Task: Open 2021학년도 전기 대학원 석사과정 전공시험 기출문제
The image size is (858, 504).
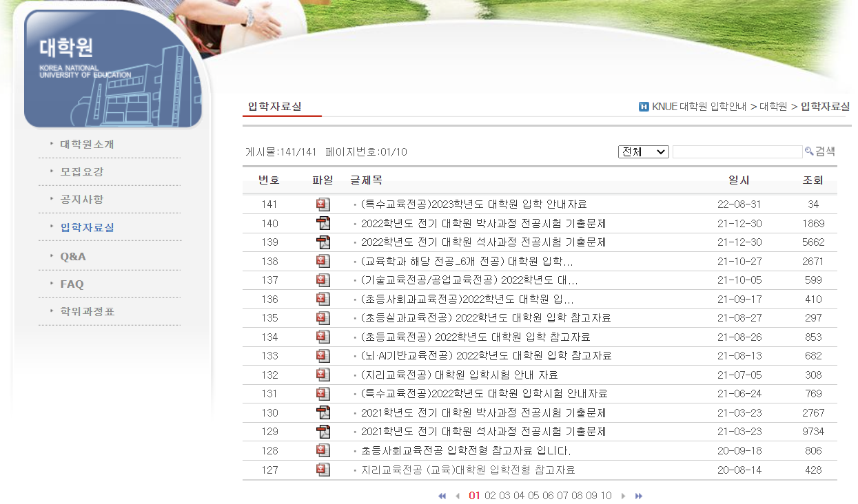Action: point(484,432)
